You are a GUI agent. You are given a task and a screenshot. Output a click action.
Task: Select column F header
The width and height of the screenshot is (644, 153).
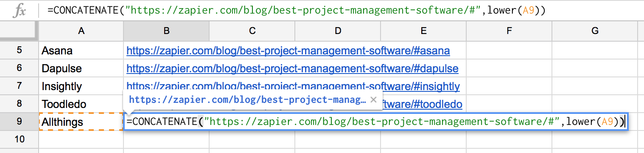509,31
